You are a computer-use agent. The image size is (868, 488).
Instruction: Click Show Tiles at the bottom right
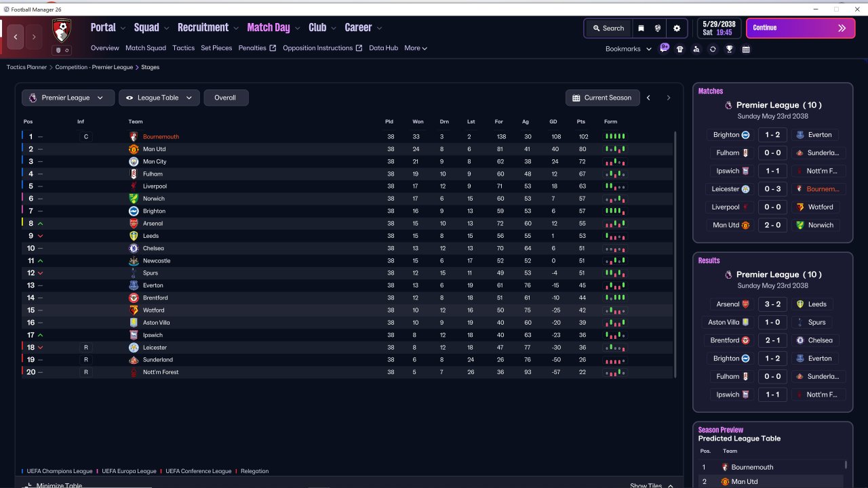[x=652, y=485]
